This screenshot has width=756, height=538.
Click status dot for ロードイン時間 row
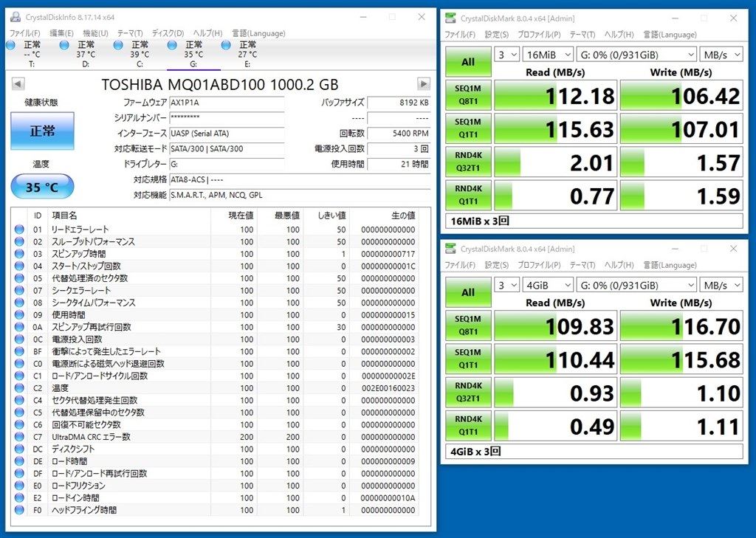[x=19, y=498]
